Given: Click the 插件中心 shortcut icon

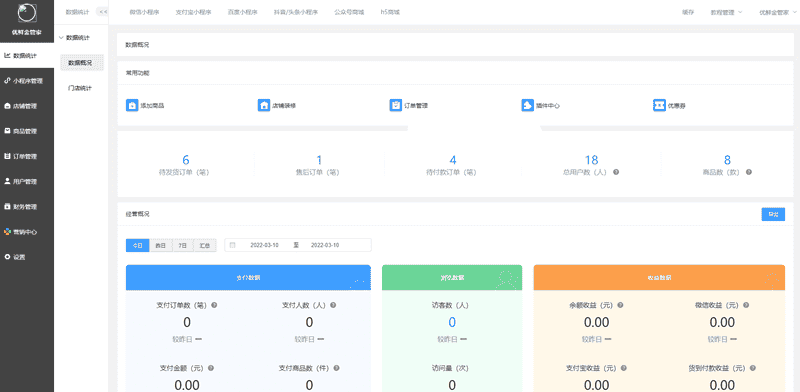Looking at the screenshot, I should point(527,106).
